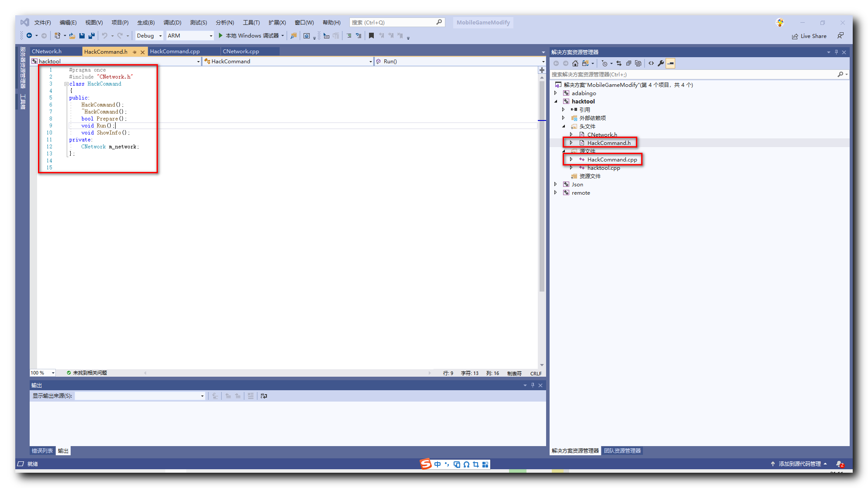Viewport: 868px width, 488px height.
Task: Expand the adabingo project node
Action: pos(556,93)
